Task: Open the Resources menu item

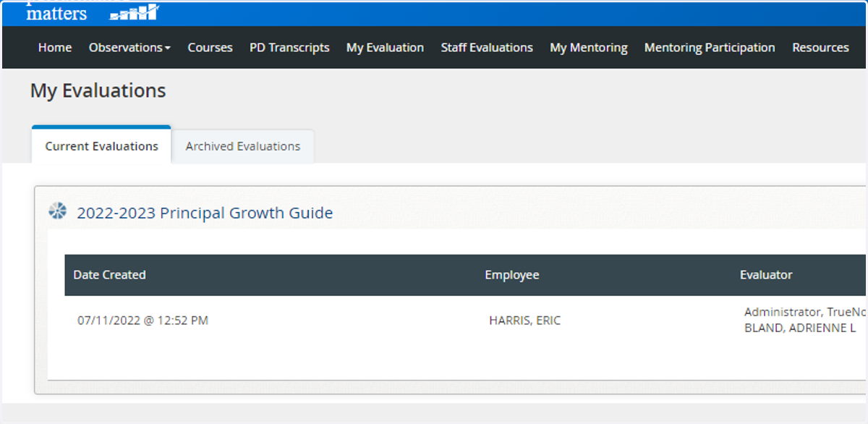Action: click(x=820, y=48)
